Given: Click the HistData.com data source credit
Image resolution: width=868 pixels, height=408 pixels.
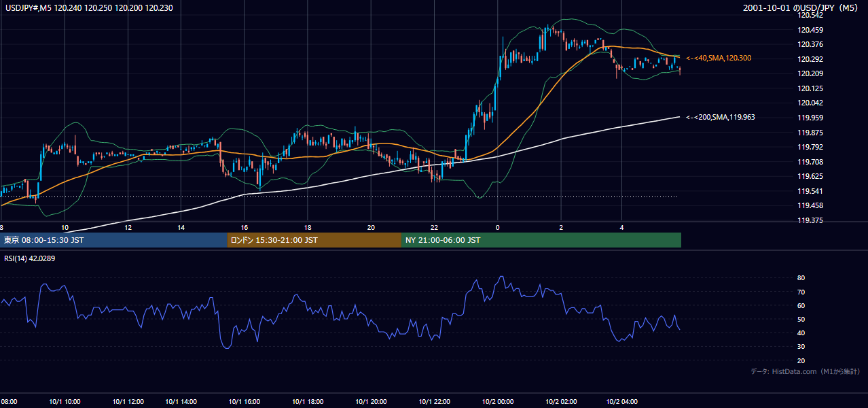Looking at the screenshot, I should [x=806, y=371].
